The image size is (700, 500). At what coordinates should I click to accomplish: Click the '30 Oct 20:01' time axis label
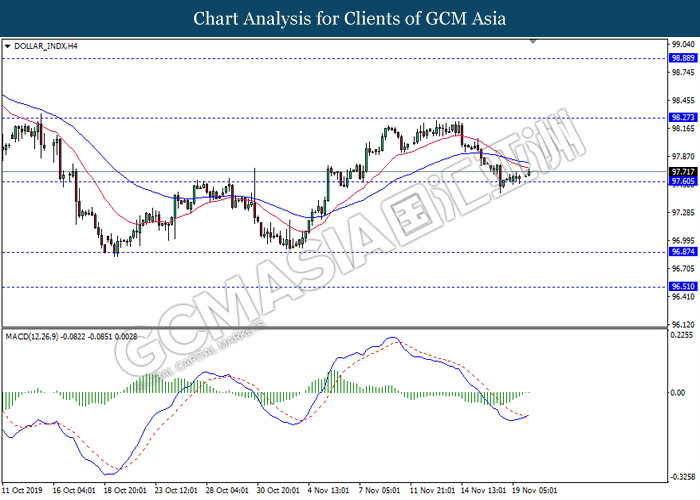click(278, 491)
